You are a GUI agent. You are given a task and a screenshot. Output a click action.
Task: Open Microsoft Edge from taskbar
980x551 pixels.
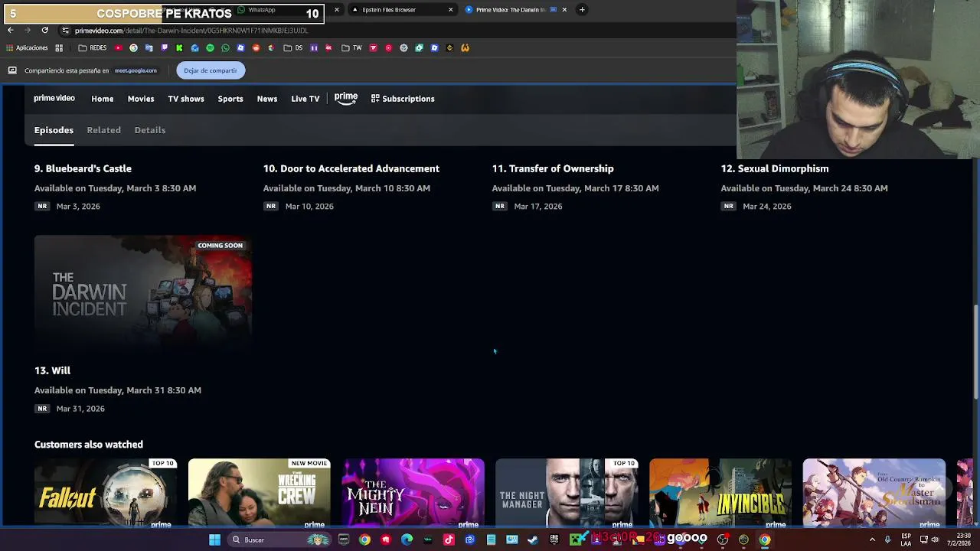[407, 540]
